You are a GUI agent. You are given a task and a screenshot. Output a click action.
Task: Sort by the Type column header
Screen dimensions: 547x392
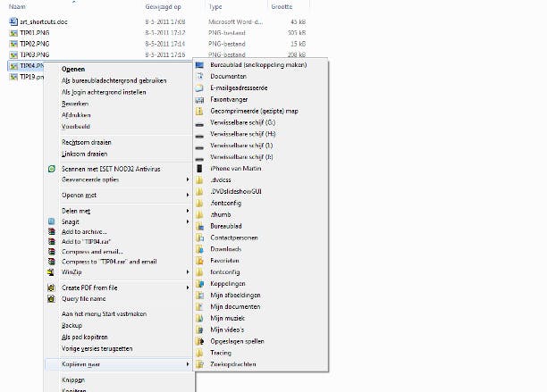[x=215, y=6]
